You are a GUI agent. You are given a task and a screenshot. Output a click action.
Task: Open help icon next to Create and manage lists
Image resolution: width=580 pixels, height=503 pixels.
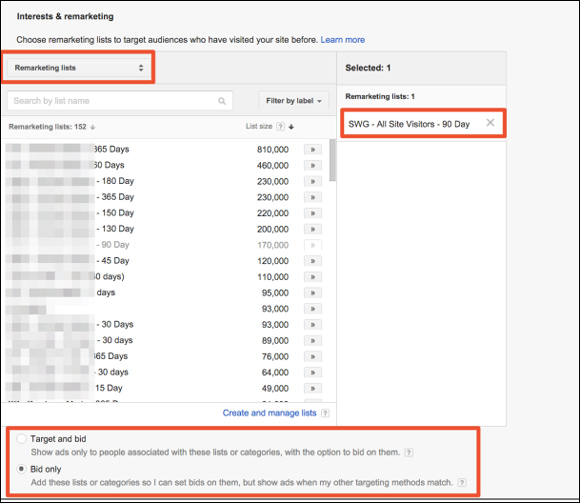pos(325,413)
